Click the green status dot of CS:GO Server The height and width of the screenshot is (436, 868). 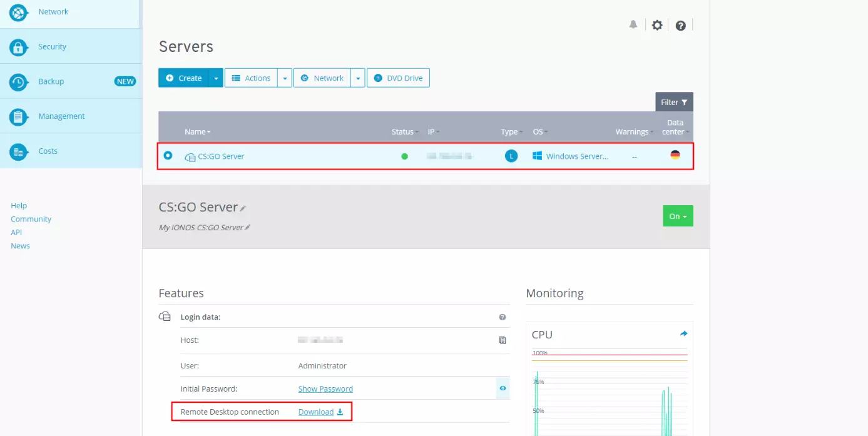(x=404, y=156)
